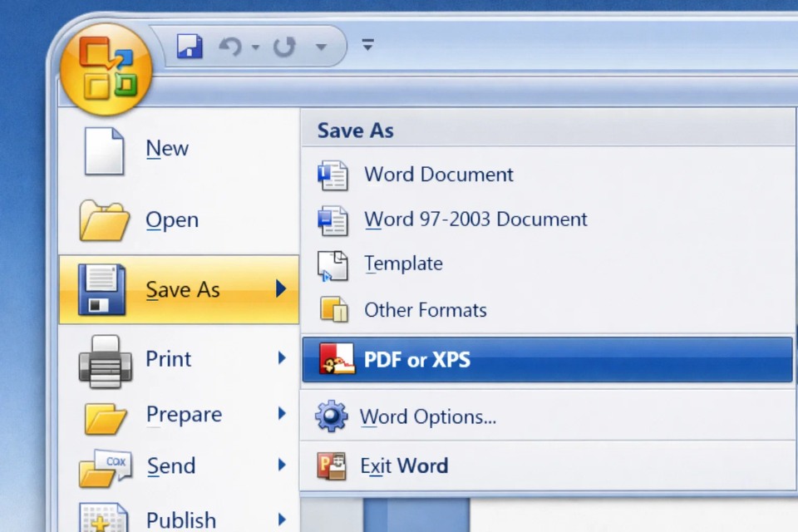Expand the Print submenu arrow

click(x=283, y=358)
